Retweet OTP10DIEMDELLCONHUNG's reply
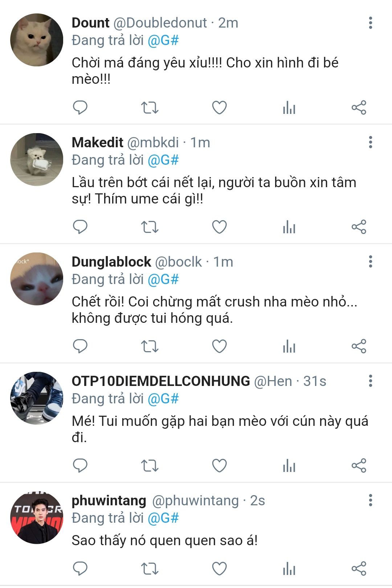The image size is (392, 588). coord(150,466)
